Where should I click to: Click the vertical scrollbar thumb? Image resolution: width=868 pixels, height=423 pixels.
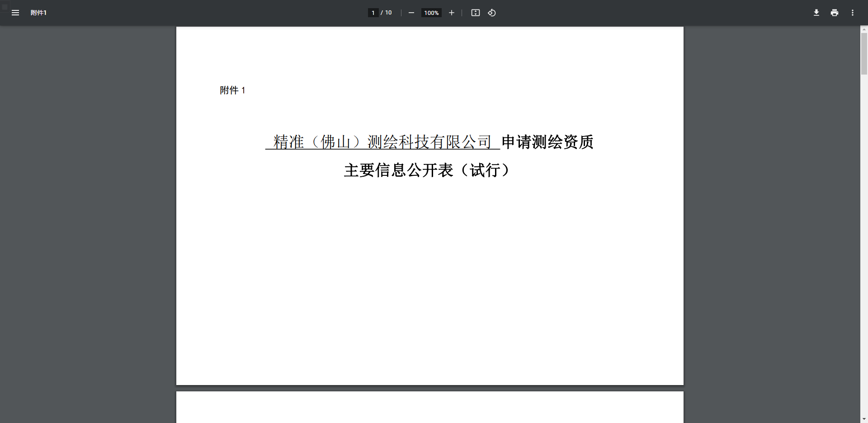(864, 53)
